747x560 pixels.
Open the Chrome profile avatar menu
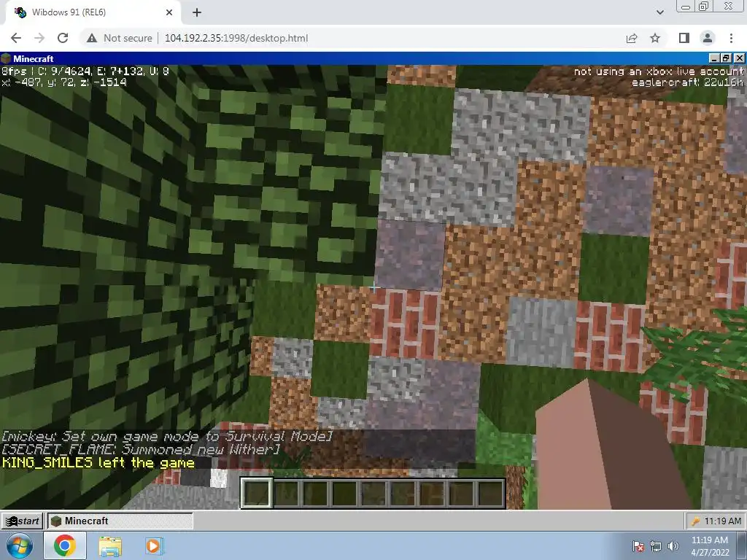pos(708,38)
